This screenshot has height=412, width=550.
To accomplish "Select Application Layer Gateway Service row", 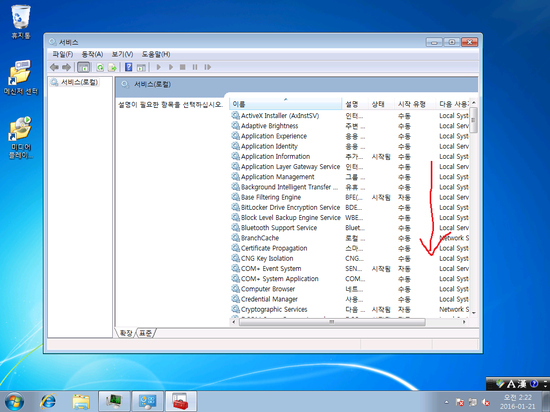I will point(290,167).
